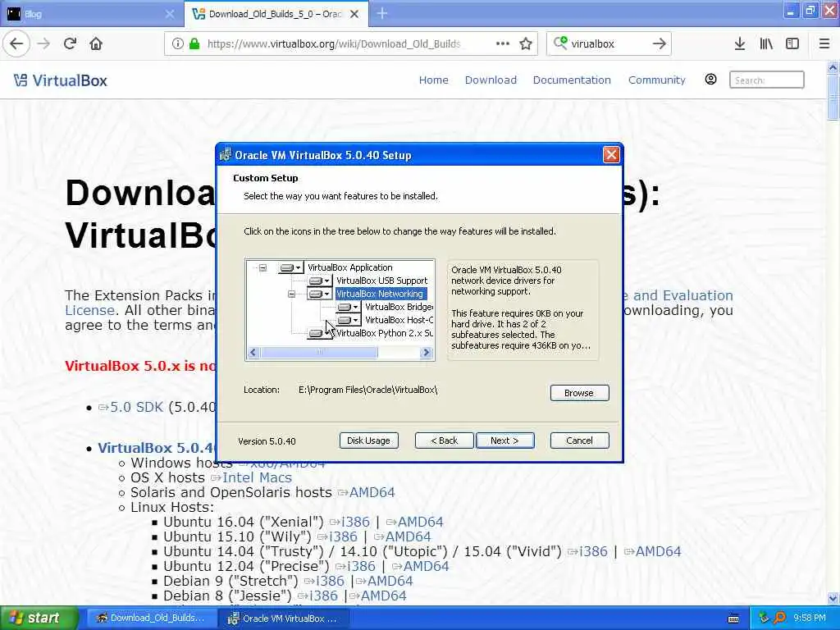This screenshot has height=630, width=840.
Task: Open VirtualBox Networking feature install dropdown
Action: (320, 294)
